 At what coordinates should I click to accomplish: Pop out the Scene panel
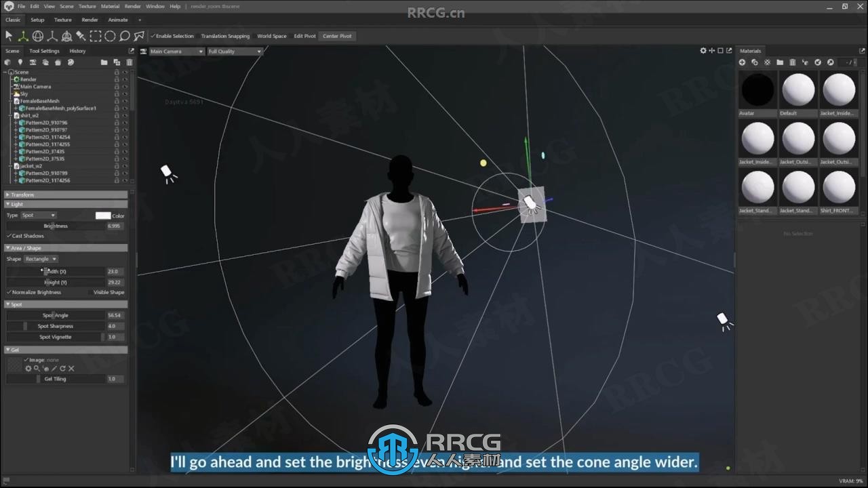pyautogui.click(x=131, y=51)
